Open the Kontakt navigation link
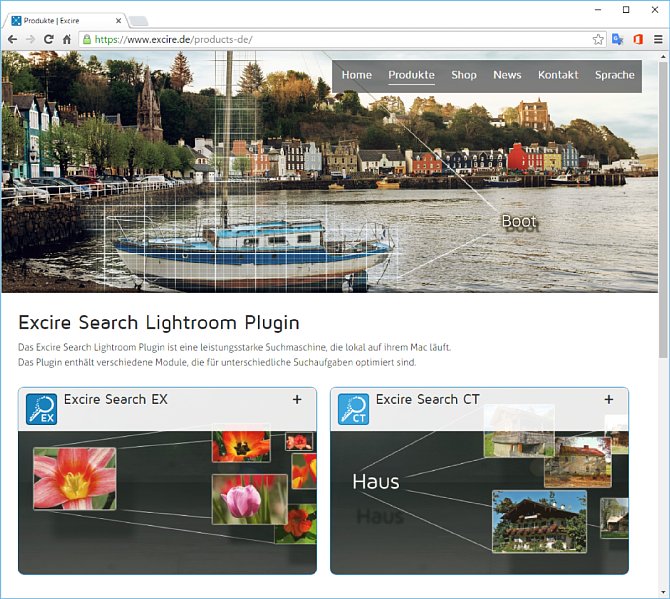Screen dimensions: 670x599 point(558,75)
